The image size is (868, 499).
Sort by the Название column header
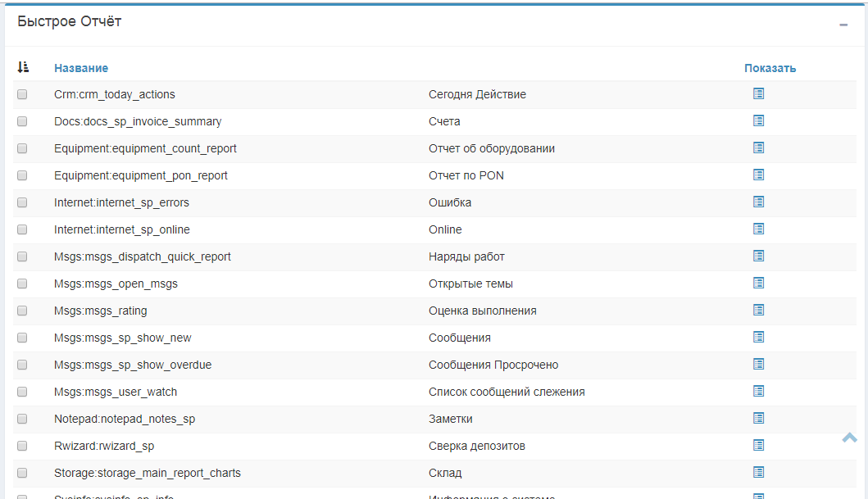click(x=81, y=68)
